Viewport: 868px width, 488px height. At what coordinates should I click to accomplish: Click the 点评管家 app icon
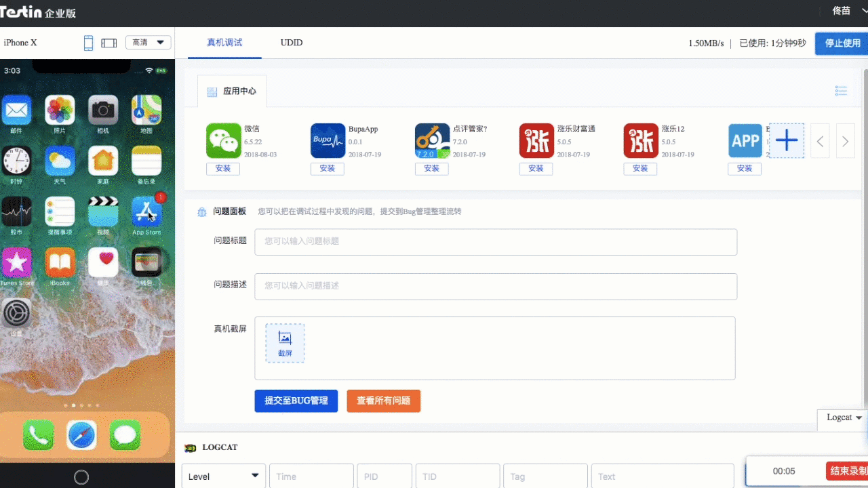coord(433,140)
